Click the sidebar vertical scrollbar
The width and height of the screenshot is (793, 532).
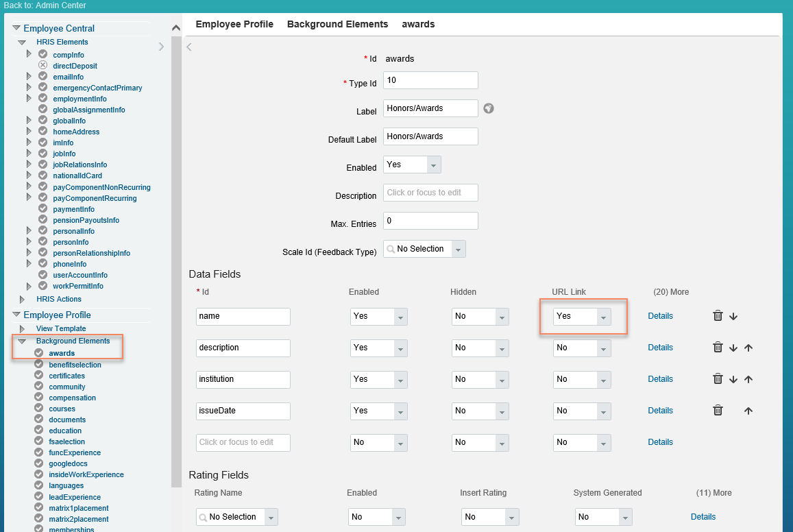tap(176, 261)
